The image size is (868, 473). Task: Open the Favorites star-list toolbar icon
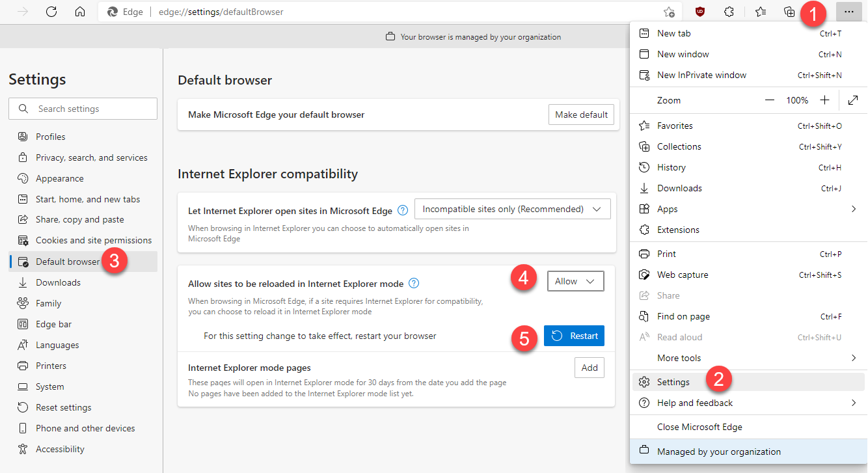(x=760, y=12)
